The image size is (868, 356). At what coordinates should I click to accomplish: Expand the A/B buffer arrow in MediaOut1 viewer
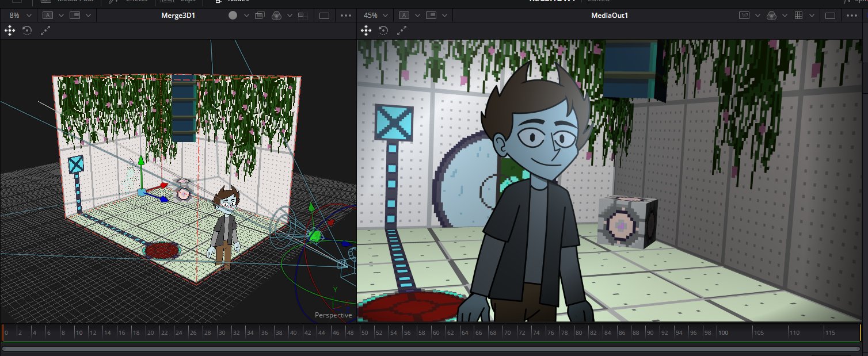416,16
